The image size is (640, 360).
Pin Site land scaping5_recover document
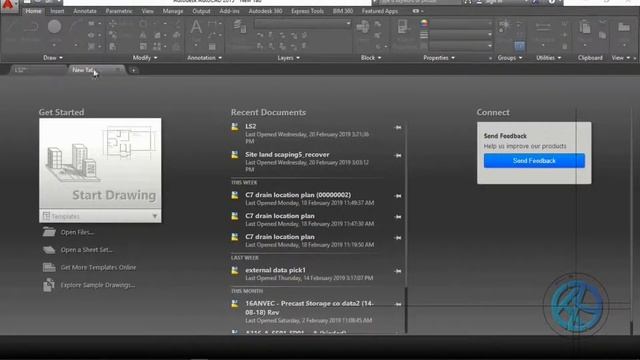[398, 156]
